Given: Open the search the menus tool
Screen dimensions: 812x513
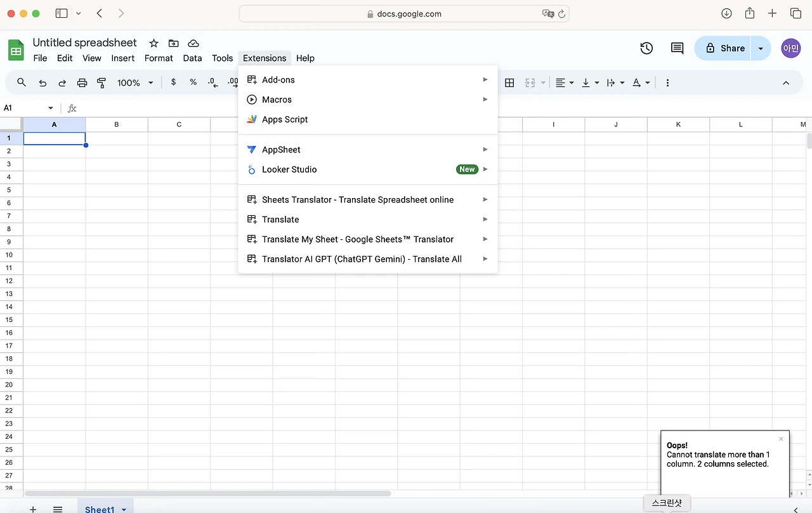Looking at the screenshot, I should coord(22,83).
